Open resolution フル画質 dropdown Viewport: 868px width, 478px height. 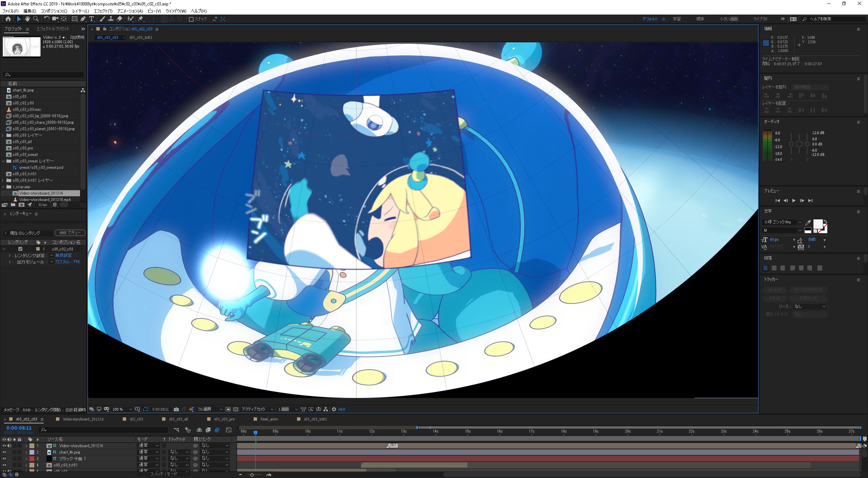pos(210,409)
